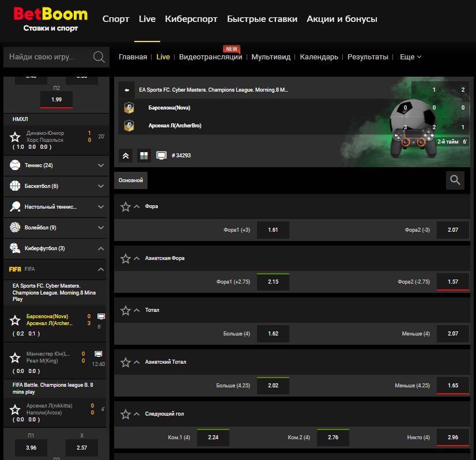Favorite the Динамо-Юниор match
Viewport: 476px width, 460px height.
click(15, 137)
